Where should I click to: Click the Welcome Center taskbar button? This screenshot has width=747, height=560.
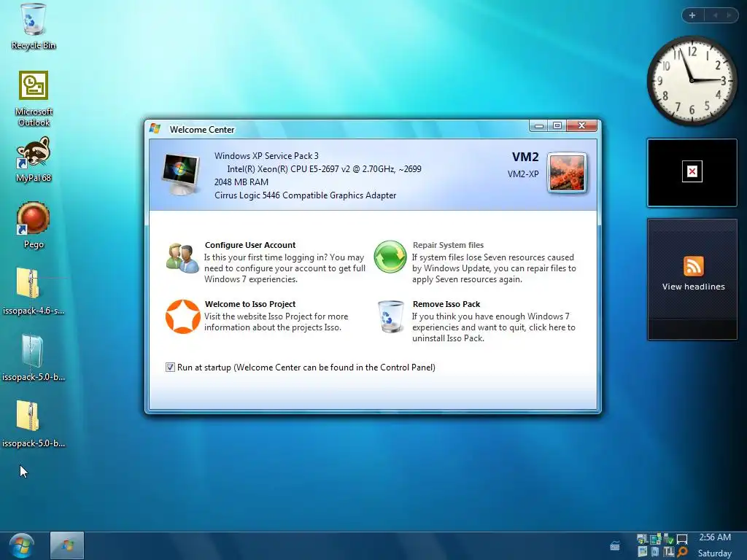[x=67, y=545]
